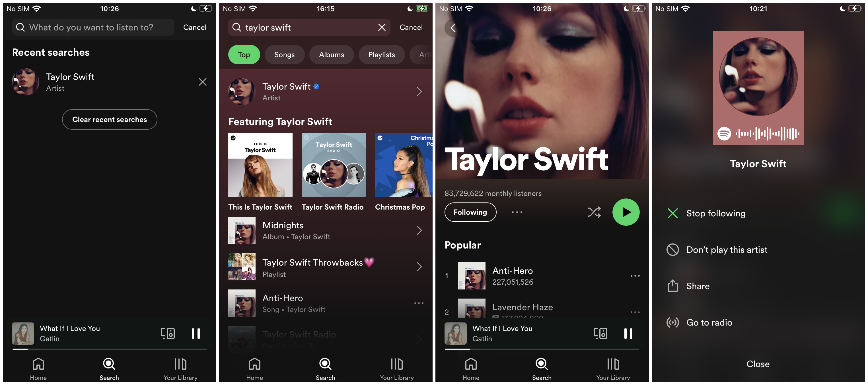Tap the Go to radio menu option
Image resolution: width=868 pixels, height=385 pixels.
click(709, 321)
